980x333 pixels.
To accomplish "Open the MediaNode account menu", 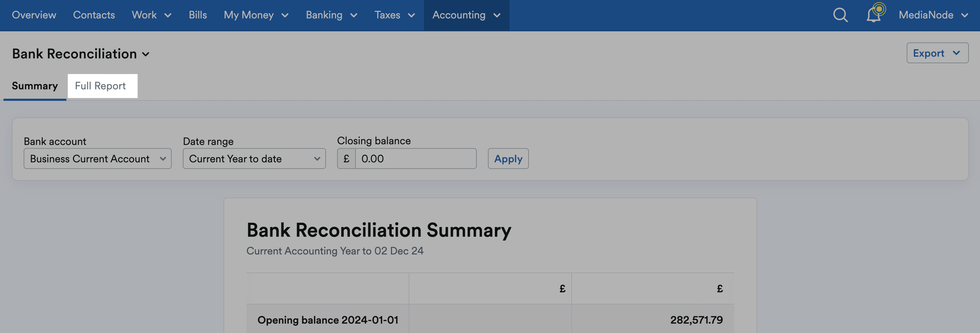I will (x=933, y=15).
